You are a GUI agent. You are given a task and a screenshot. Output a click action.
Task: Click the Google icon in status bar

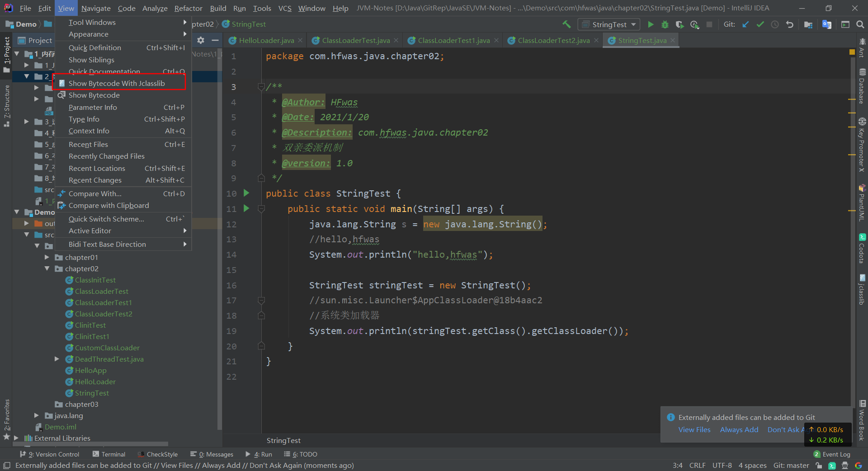pos(859,466)
